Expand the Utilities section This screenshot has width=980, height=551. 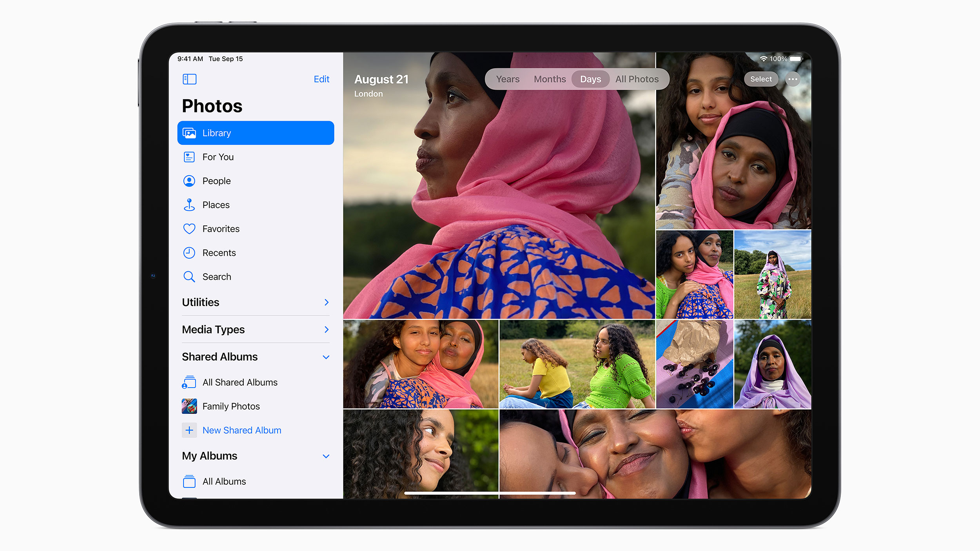(327, 302)
